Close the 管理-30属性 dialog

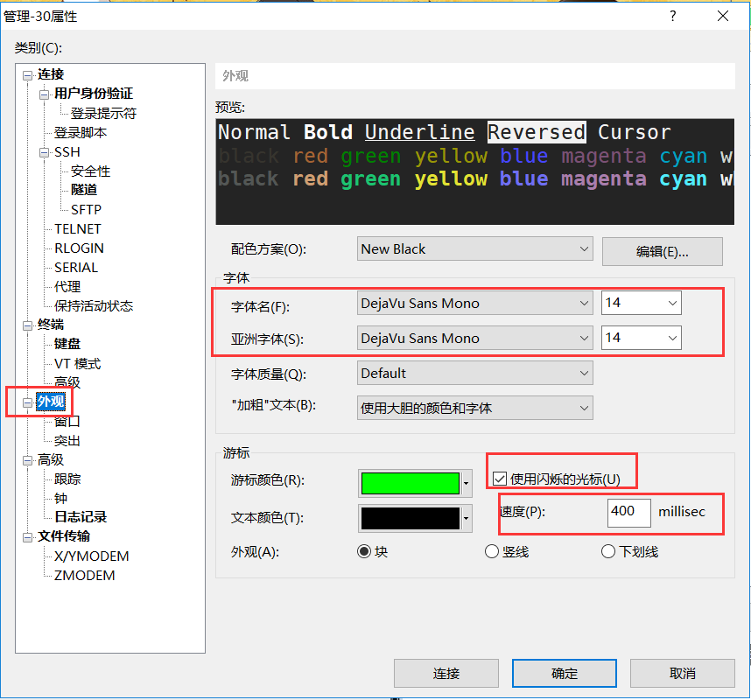pyautogui.click(x=723, y=17)
